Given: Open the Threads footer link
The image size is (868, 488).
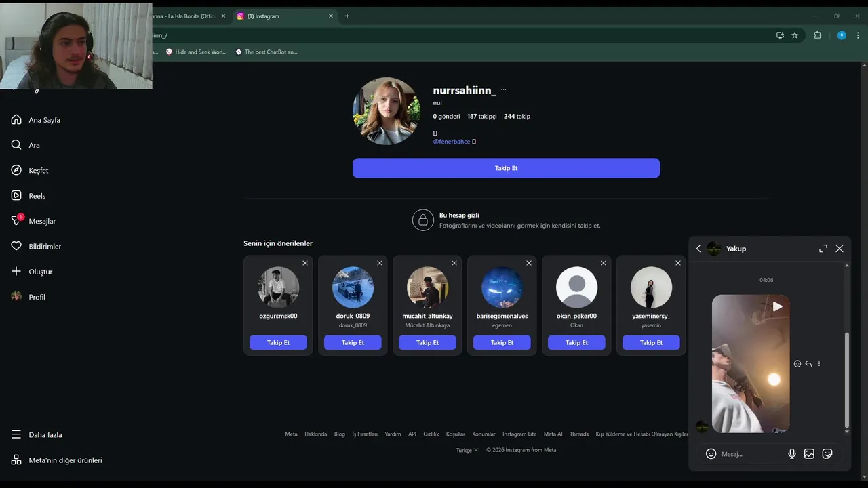Looking at the screenshot, I should (x=579, y=434).
